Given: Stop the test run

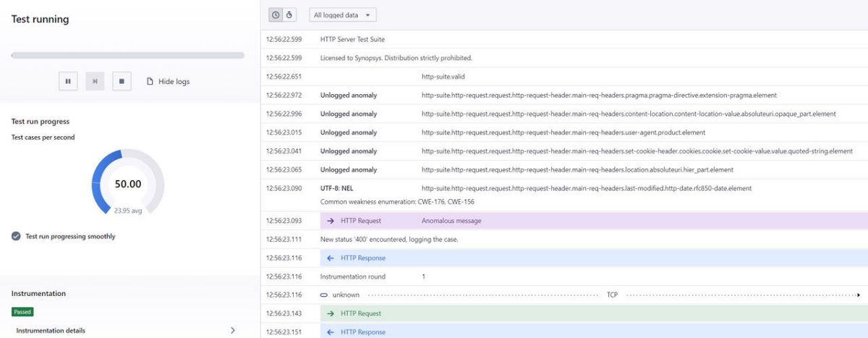Looking at the screenshot, I should pyautogui.click(x=122, y=82).
